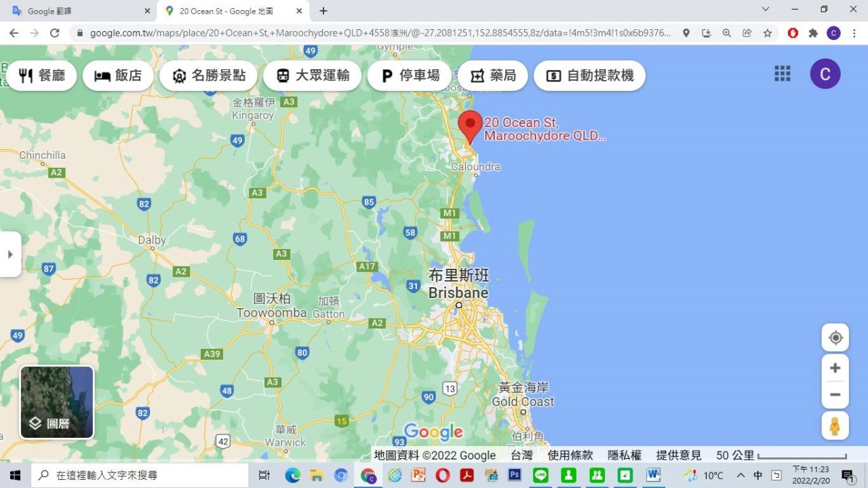Launch Microsoft Edge from the taskbar
868x488 pixels.
(x=292, y=475)
